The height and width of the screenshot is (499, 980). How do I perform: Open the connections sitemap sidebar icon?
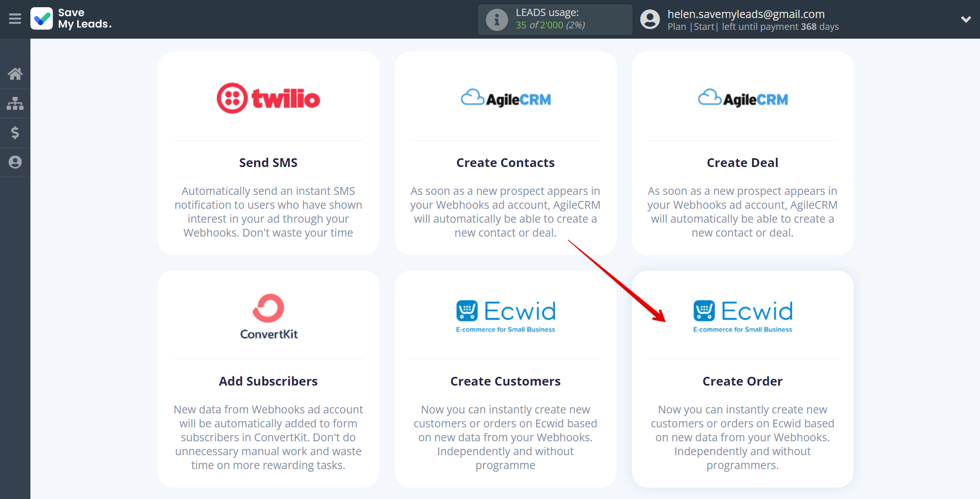click(x=15, y=104)
